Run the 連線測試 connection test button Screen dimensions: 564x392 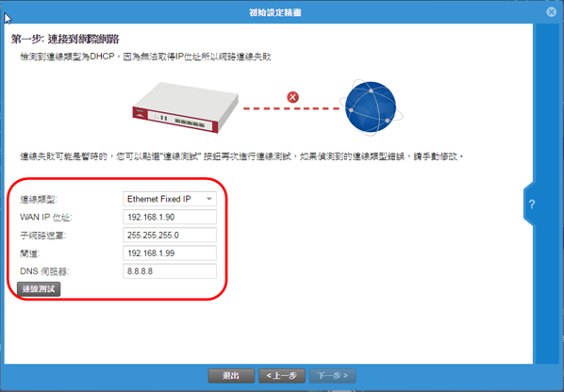39,289
